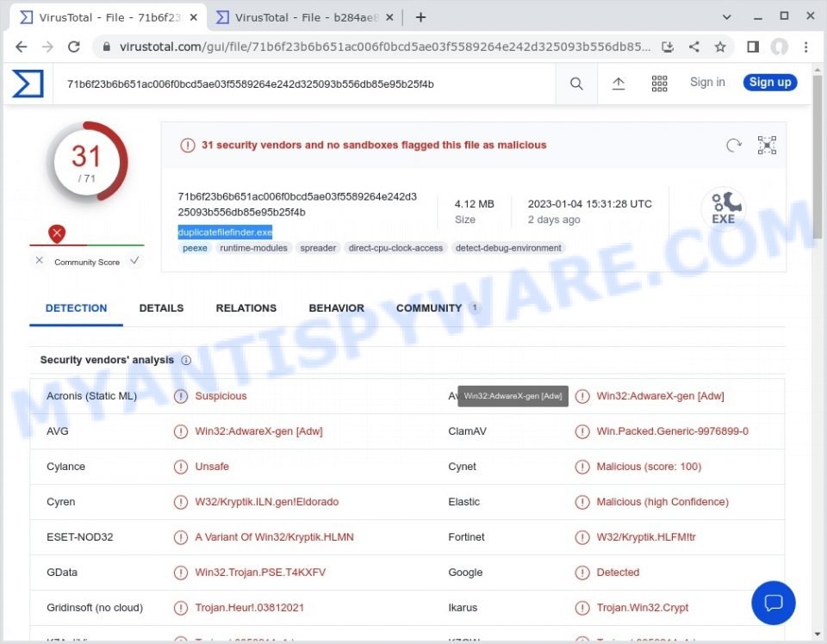Click alert icon in Acronis (Static ML) row
Image resolution: width=827 pixels, height=644 pixels.
[180, 396]
